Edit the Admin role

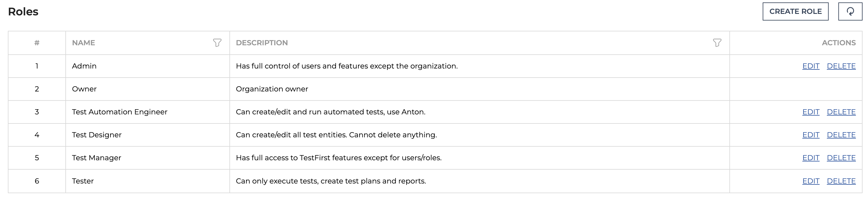tap(811, 66)
